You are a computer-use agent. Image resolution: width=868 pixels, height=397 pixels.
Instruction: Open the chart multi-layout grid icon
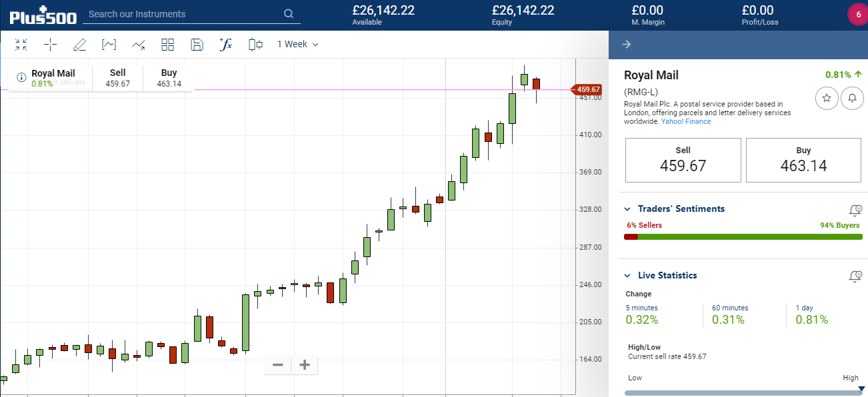pos(167,45)
